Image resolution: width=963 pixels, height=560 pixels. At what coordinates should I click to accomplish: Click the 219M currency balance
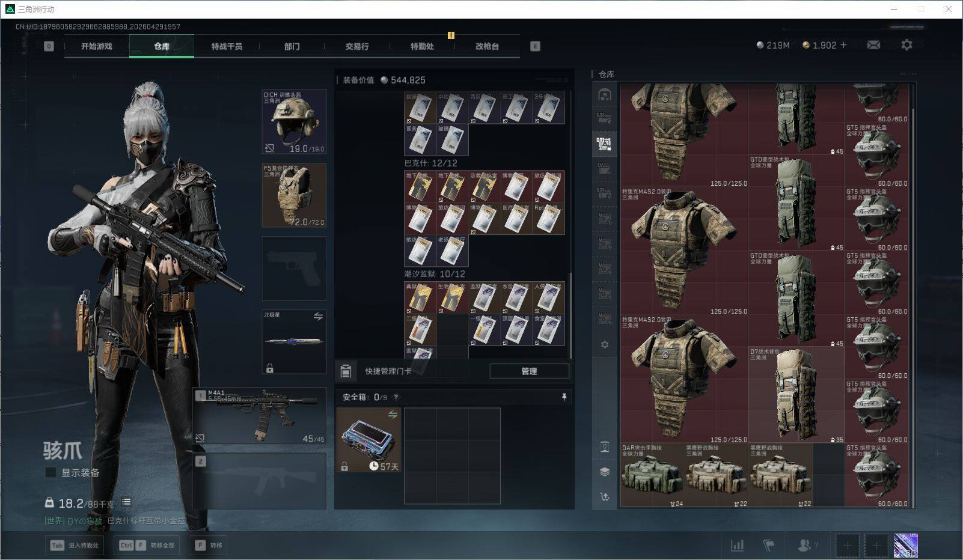[x=772, y=45]
